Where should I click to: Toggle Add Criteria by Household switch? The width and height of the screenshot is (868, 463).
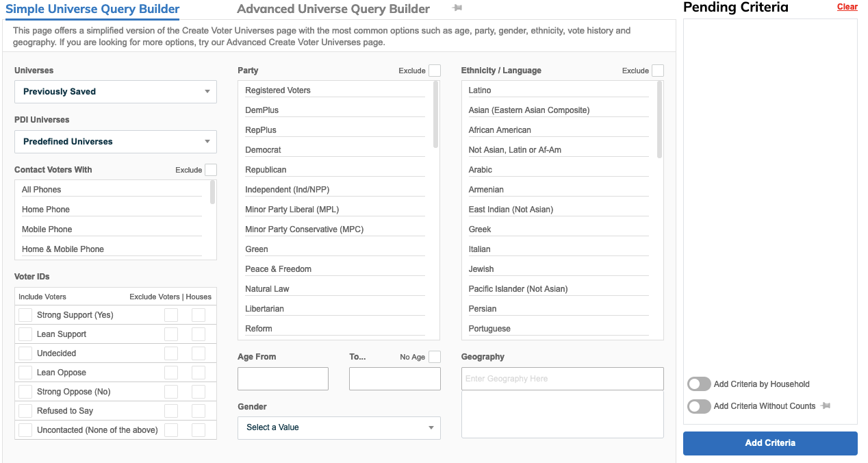click(x=699, y=384)
